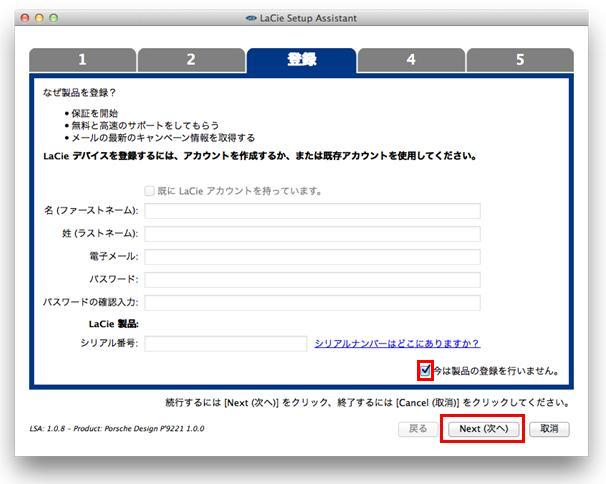Screen dimensions: 606x484
Task: Focus the 姓 (ラストネーム) field
Action: coord(312,234)
